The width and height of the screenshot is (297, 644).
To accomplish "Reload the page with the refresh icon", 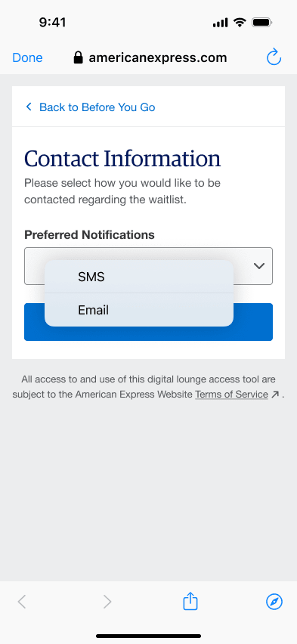I will pyautogui.click(x=274, y=57).
